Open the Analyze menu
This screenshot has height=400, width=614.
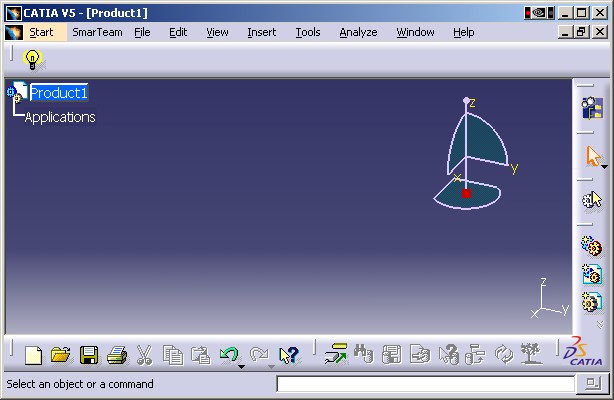(x=358, y=32)
